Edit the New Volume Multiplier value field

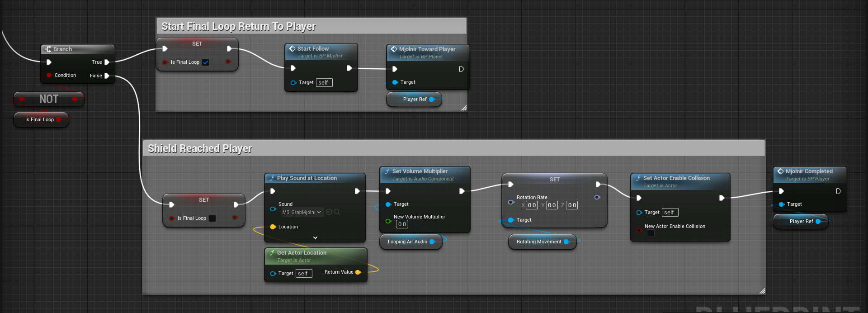pyautogui.click(x=402, y=224)
